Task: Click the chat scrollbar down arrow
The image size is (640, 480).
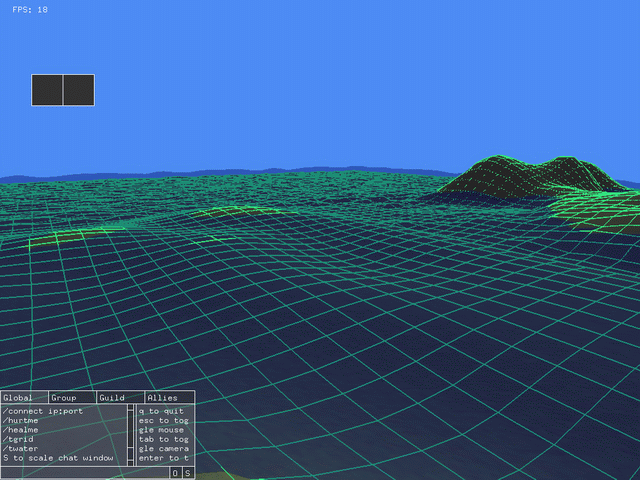Action: [131, 463]
